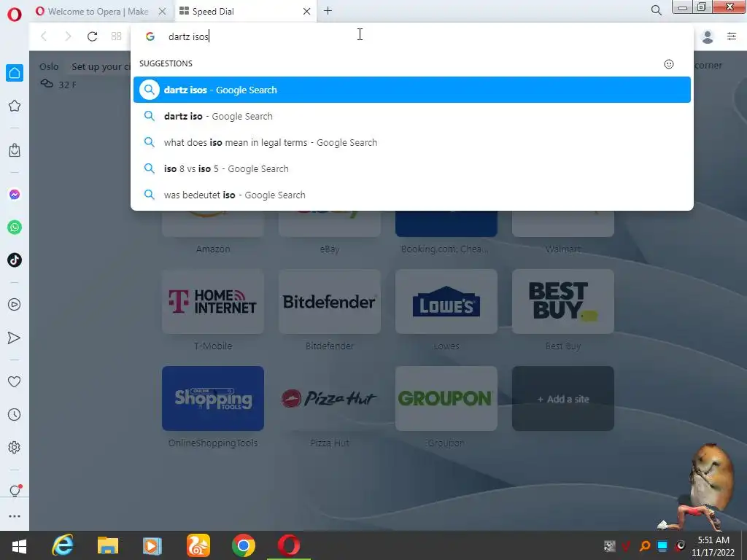747x560 pixels.
Task: Click the smiley feedback icon in suggestions
Action: 669,64
